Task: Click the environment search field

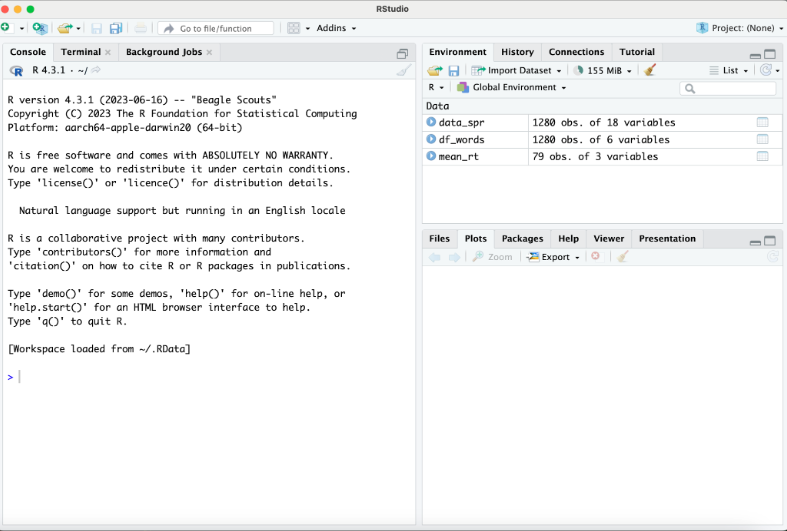Action: 728,88
